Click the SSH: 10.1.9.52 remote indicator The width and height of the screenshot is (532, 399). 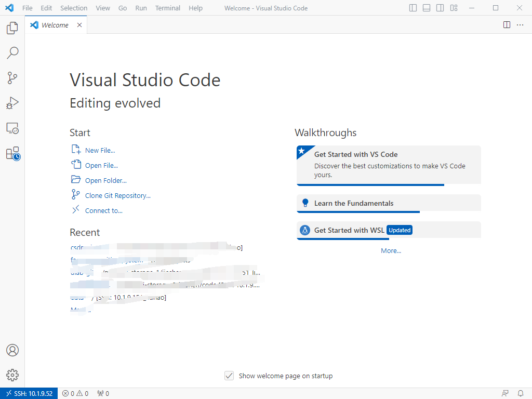click(x=29, y=394)
